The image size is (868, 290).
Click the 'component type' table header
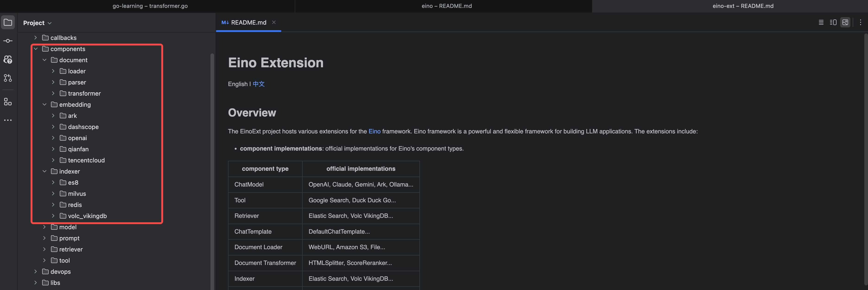pyautogui.click(x=265, y=169)
